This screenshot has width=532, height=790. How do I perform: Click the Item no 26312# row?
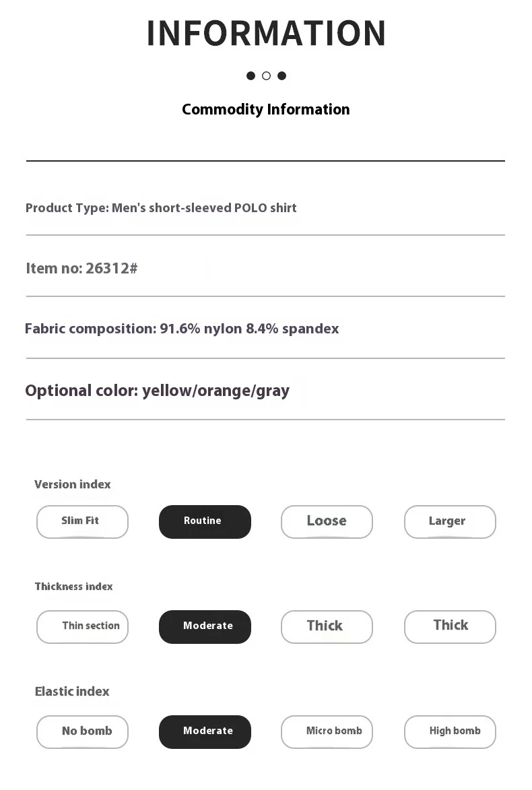coord(81,268)
